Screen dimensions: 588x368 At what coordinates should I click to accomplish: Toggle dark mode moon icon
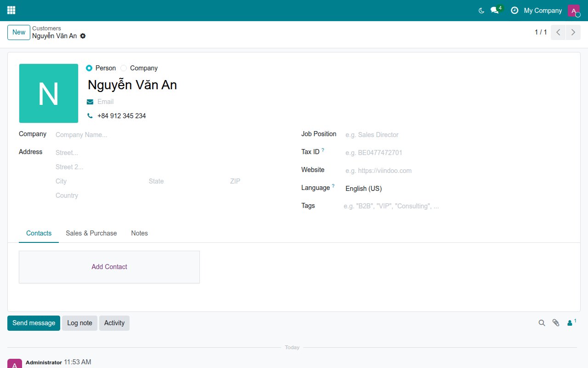481,11
